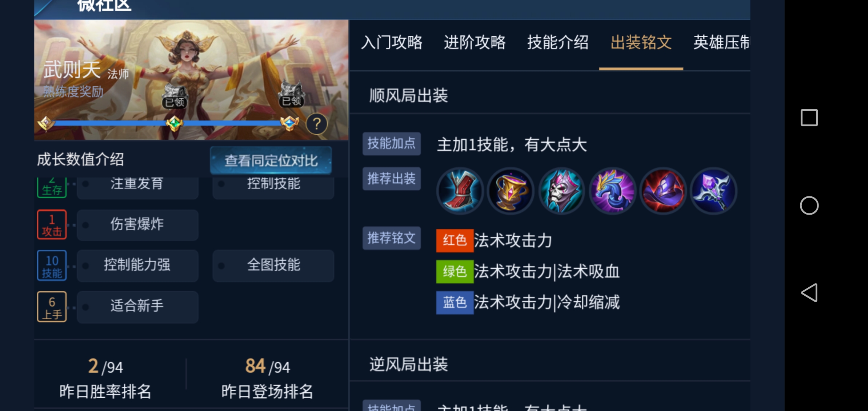868x411 pixels.
Task: Tap the red boots equipment icon
Action: click(x=460, y=191)
